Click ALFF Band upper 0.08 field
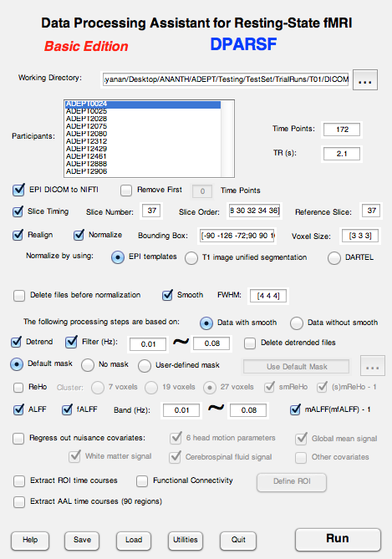 click(x=248, y=410)
